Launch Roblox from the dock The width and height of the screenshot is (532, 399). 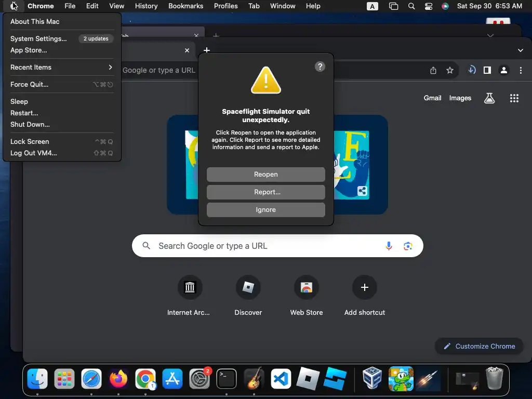[308, 379]
